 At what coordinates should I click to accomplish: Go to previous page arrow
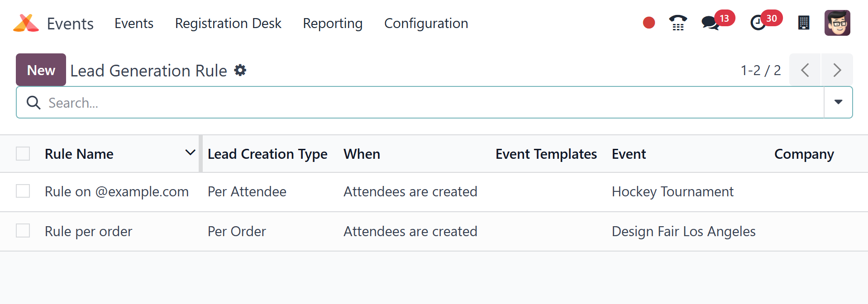(805, 70)
